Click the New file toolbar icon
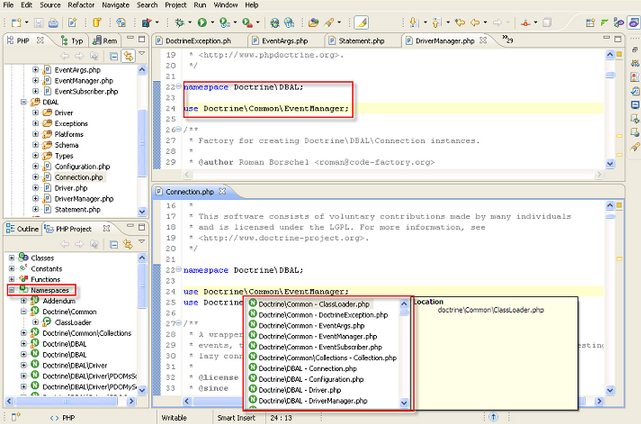Viewport: 641px width, 424px height. click(x=16, y=22)
